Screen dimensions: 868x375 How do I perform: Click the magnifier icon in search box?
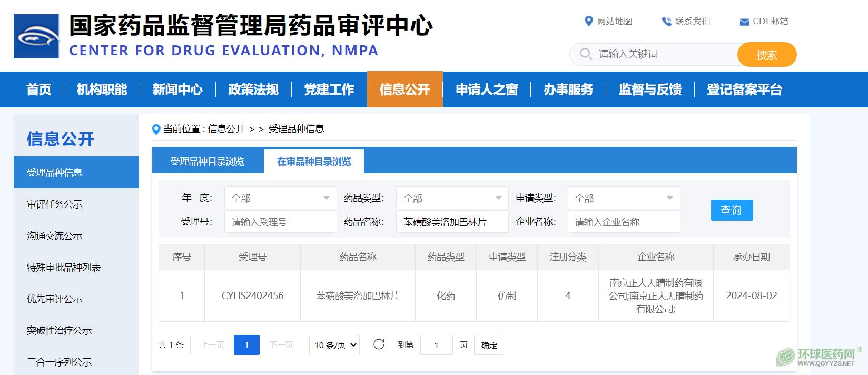click(585, 54)
